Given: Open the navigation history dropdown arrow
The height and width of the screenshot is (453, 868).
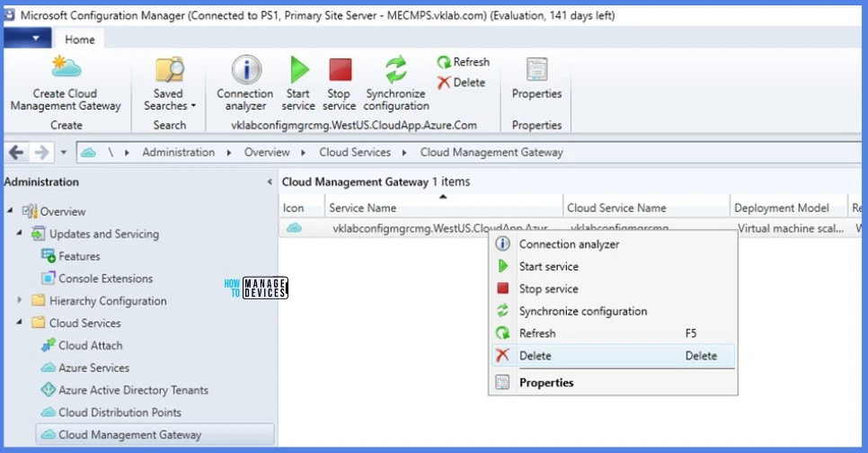Looking at the screenshot, I should click(x=64, y=152).
